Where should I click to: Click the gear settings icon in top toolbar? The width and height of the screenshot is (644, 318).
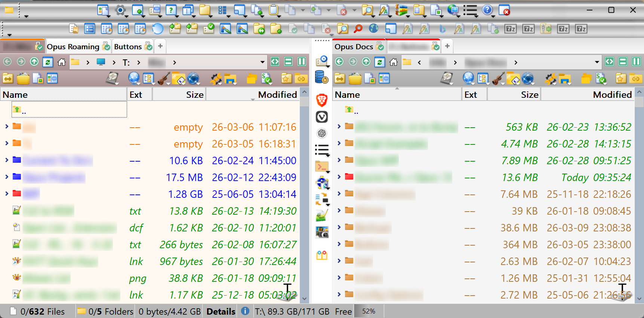[x=120, y=10]
